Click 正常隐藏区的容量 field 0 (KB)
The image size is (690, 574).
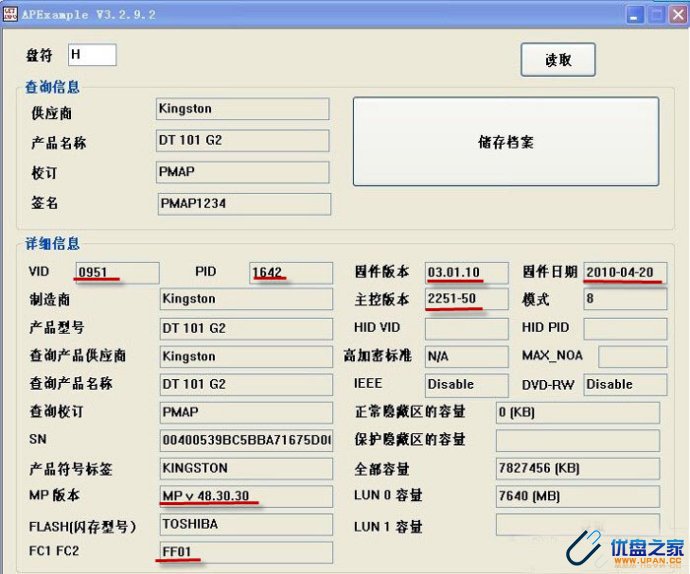578,412
